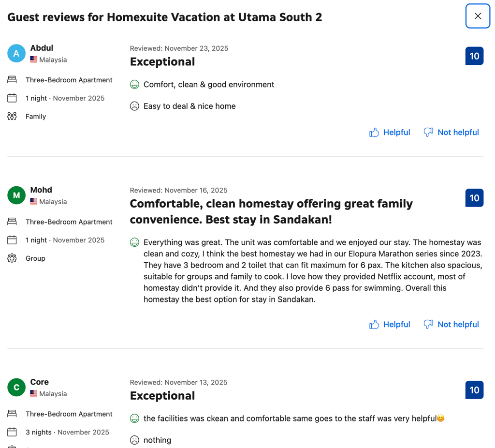Click the score badge on Core's review
495x448 pixels.
point(474,390)
